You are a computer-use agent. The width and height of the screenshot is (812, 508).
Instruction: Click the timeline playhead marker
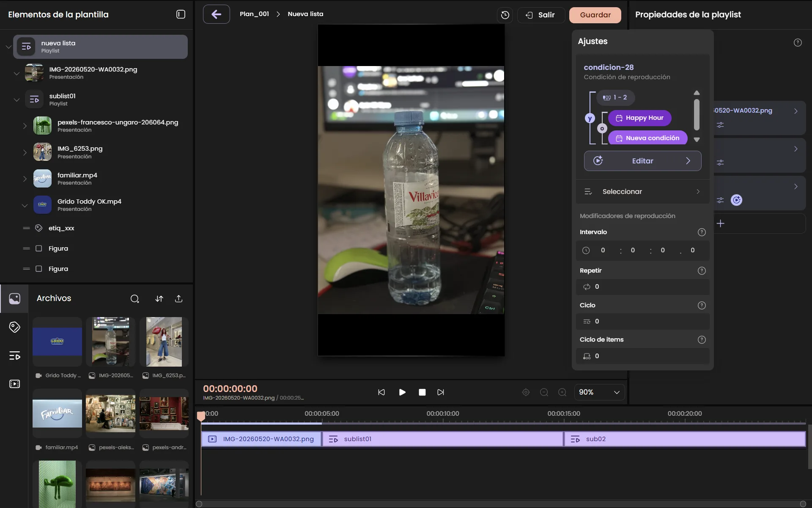click(201, 417)
